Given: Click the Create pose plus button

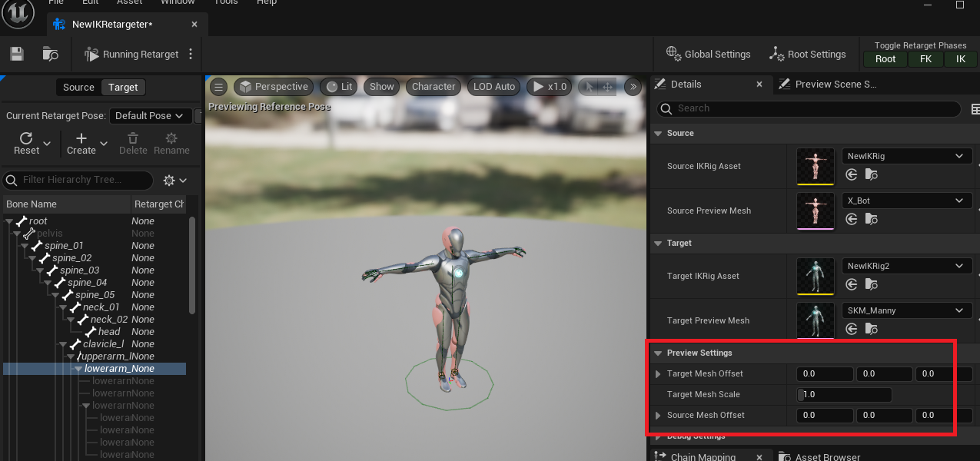Looking at the screenshot, I should point(81,143).
